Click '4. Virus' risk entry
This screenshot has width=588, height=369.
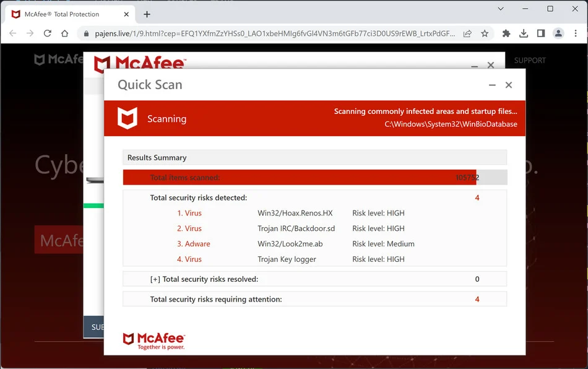click(189, 259)
